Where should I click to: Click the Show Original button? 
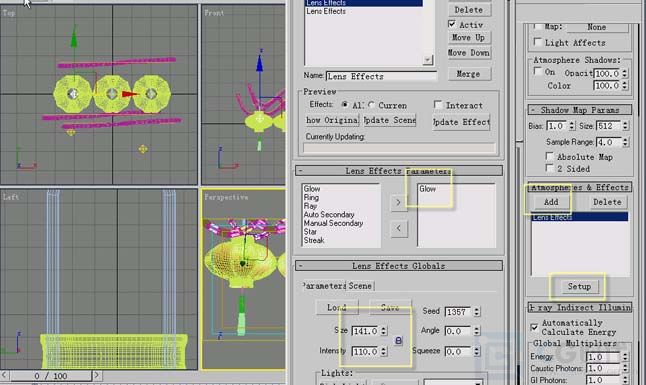click(332, 120)
